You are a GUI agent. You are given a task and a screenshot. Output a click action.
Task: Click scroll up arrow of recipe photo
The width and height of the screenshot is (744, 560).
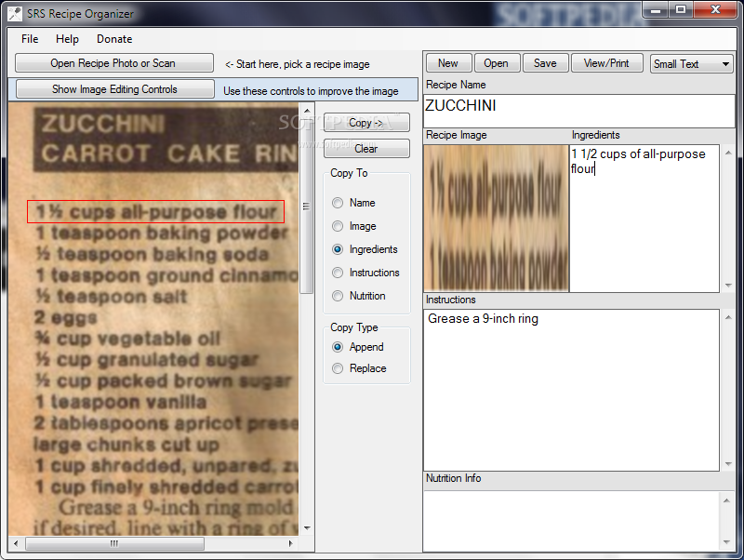[307, 111]
